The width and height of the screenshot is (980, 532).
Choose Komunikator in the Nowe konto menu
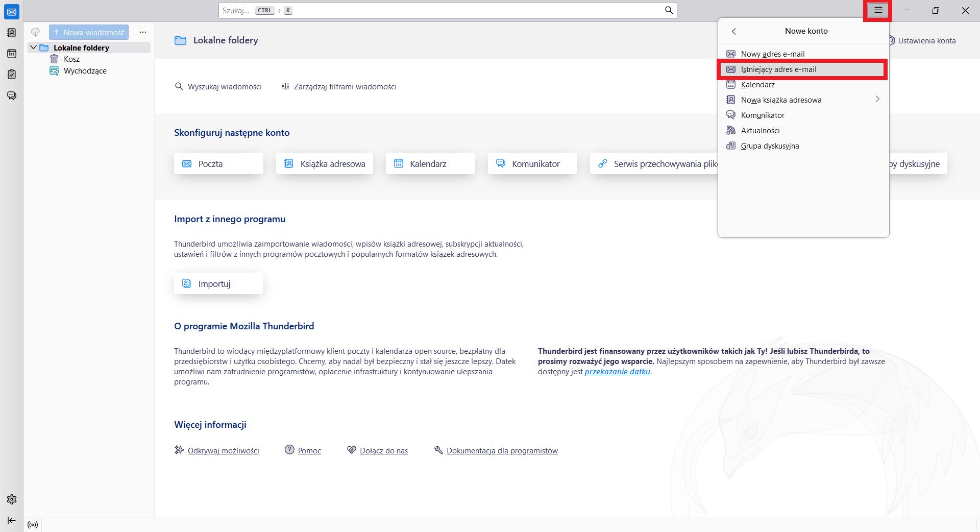tap(803, 115)
